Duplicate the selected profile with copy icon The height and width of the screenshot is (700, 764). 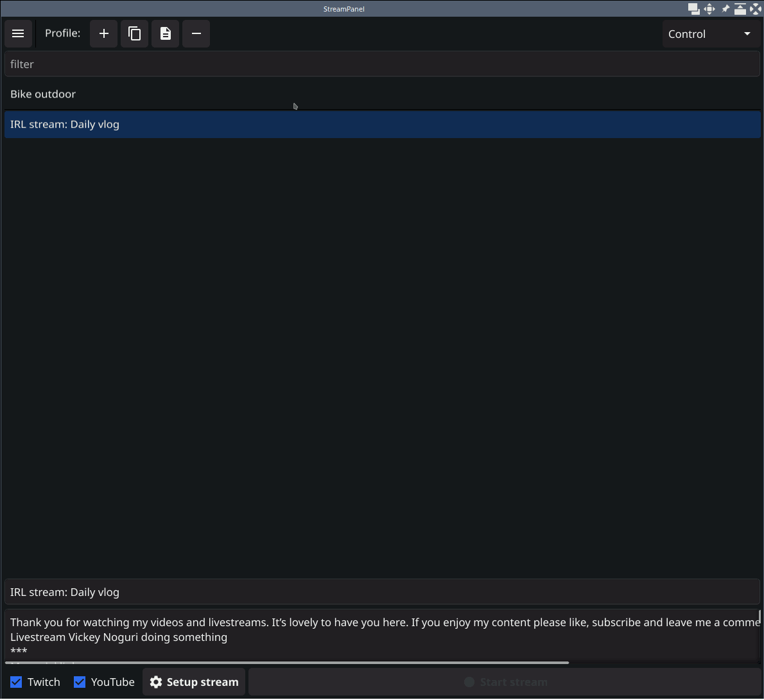[134, 33]
